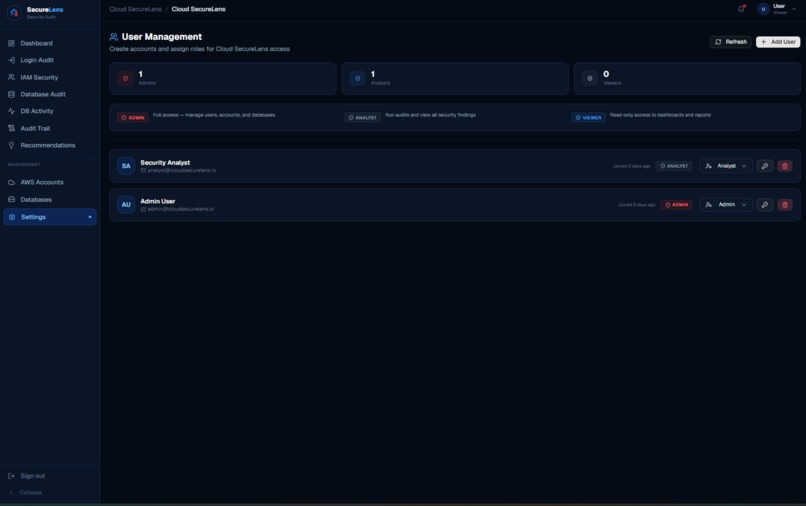Click the ADMIN badge on Admin User row
This screenshot has height=506, width=806.
tap(676, 205)
